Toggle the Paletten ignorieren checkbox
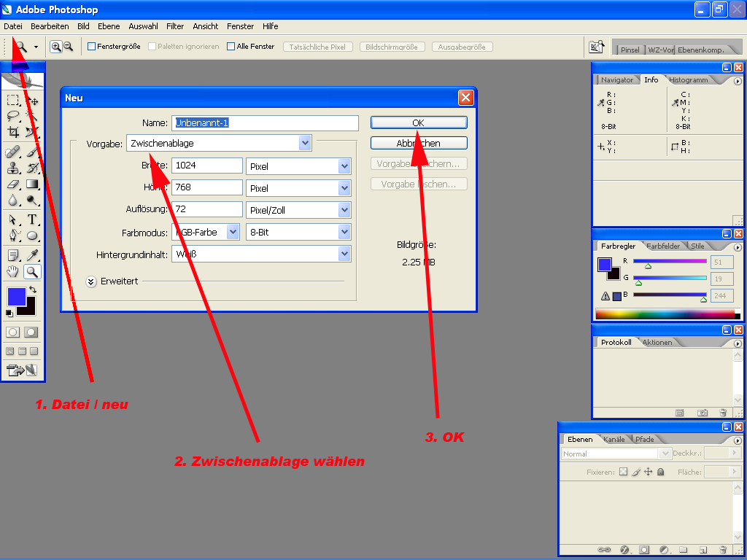The width and height of the screenshot is (747, 560). (152, 46)
